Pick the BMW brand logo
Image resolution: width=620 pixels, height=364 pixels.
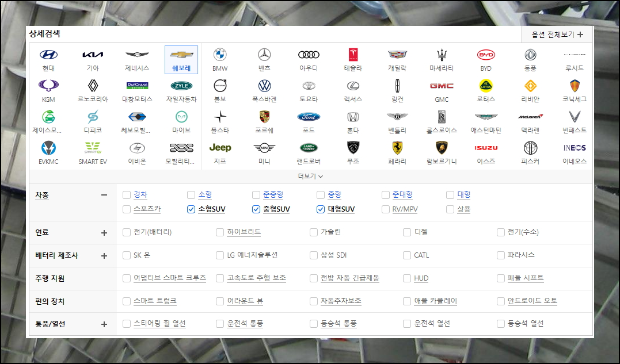[x=220, y=55]
